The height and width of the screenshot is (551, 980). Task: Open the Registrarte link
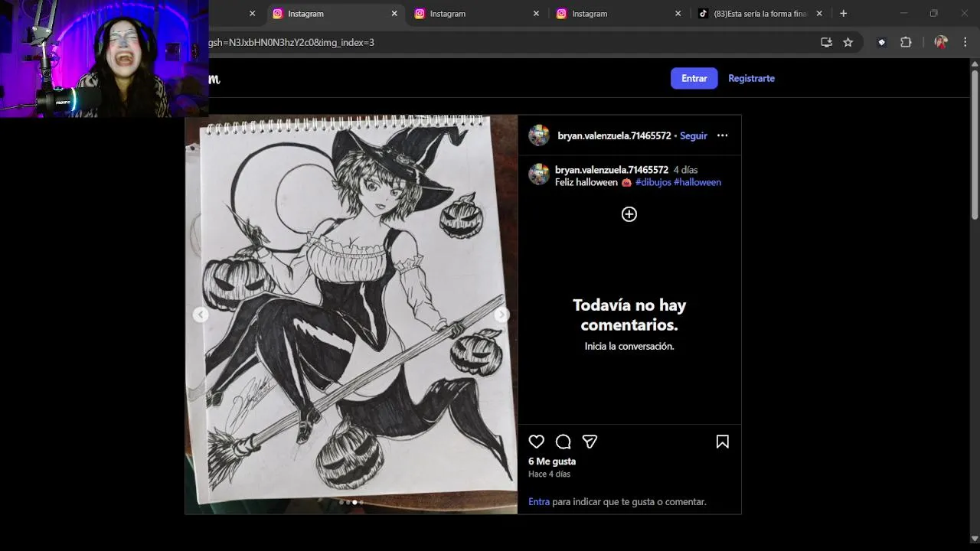751,78
